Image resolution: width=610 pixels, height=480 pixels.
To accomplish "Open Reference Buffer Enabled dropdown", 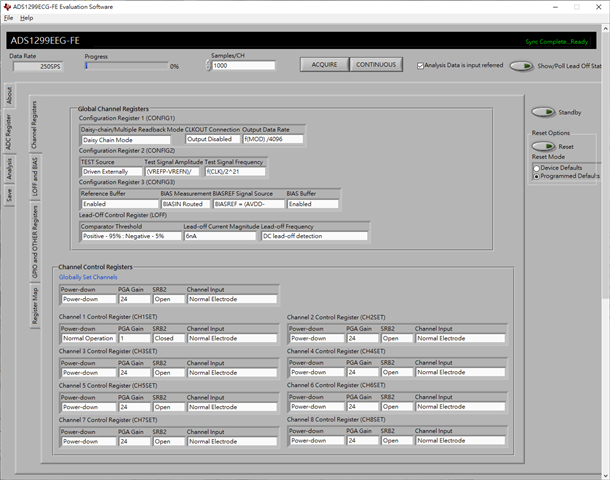I will click(120, 204).
